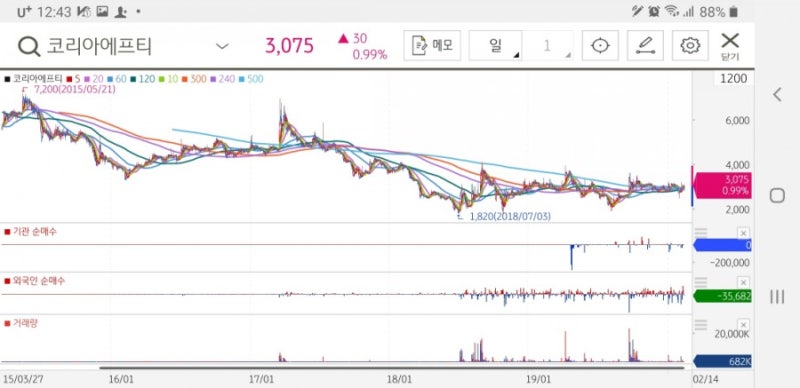Click the chart horizontal scrollbar
This screenshot has width=800, height=388.
[x=391, y=367]
